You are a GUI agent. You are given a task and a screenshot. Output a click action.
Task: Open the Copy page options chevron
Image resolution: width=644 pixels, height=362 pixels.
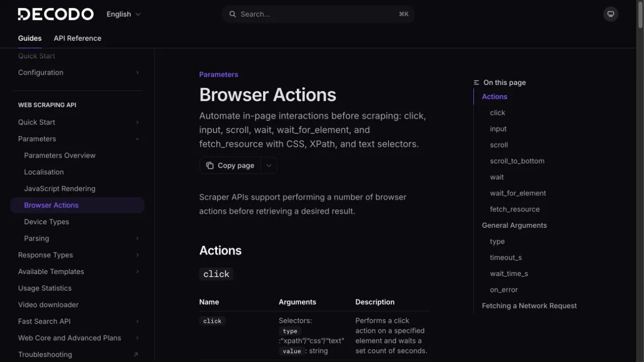[269, 165]
